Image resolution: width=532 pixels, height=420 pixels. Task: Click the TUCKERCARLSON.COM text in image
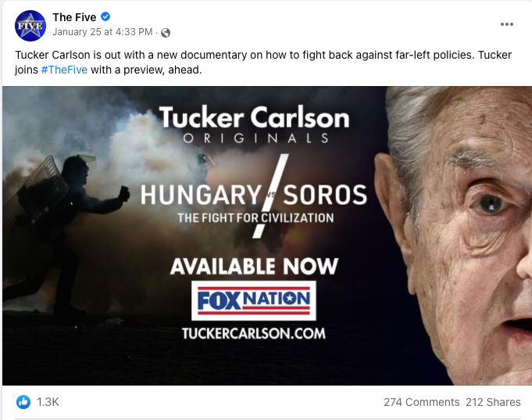[x=253, y=332]
